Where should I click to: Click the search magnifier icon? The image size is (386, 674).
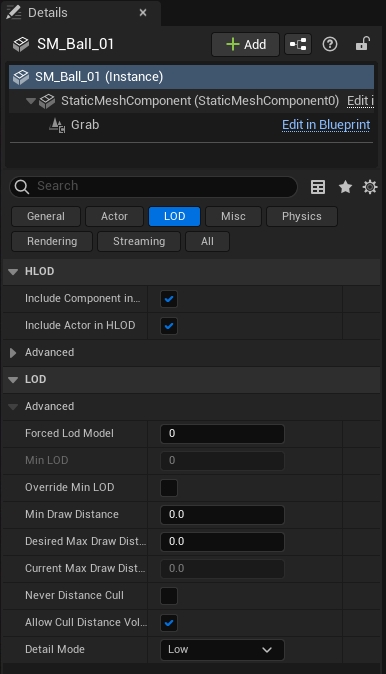click(21, 187)
